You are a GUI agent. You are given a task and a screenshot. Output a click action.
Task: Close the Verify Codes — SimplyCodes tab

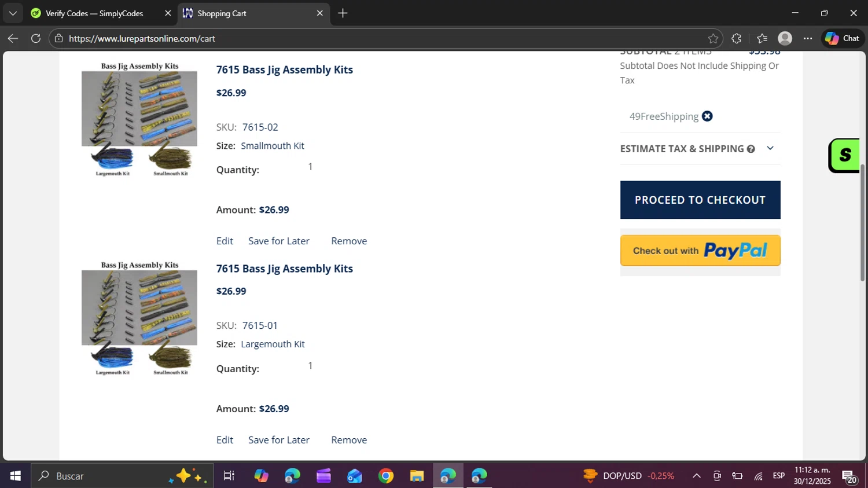[168, 13]
